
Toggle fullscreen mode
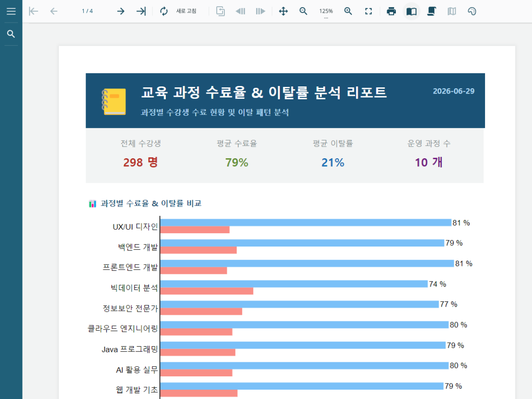click(x=368, y=11)
